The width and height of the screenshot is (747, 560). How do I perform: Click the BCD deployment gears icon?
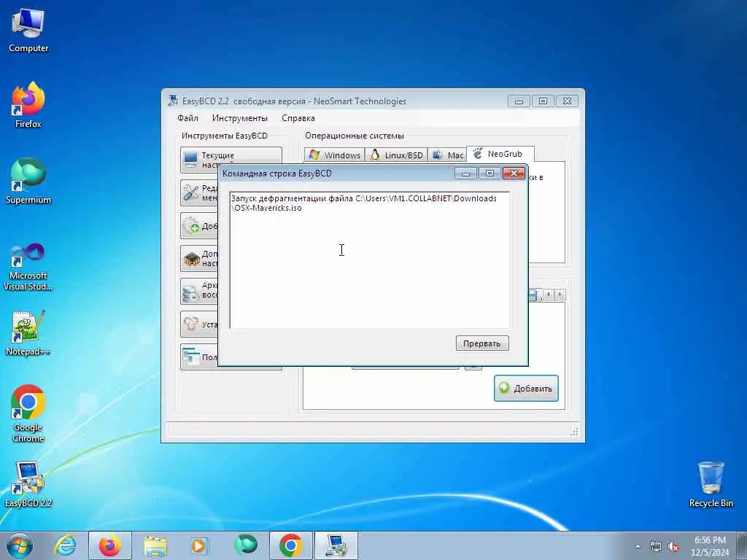coord(191,324)
